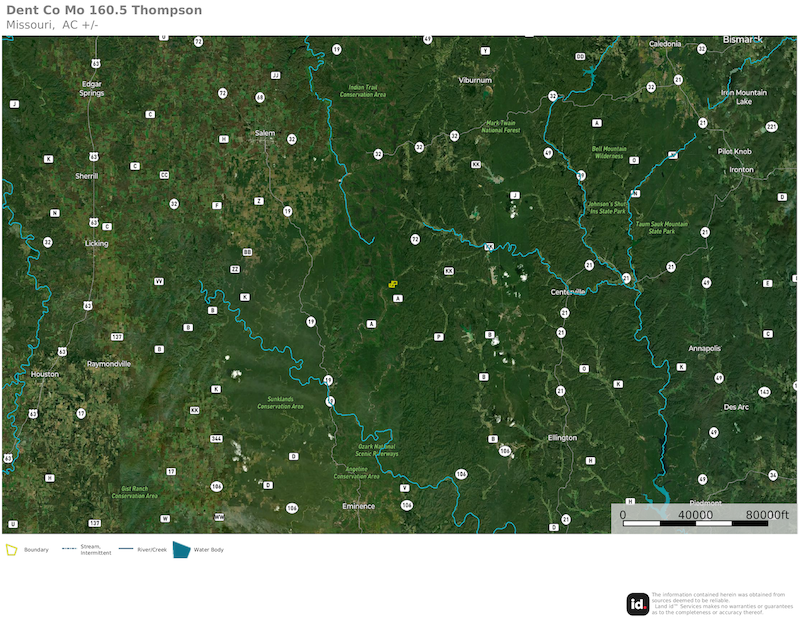
Task: Click the Raymondville town label
Action: pyautogui.click(x=109, y=364)
